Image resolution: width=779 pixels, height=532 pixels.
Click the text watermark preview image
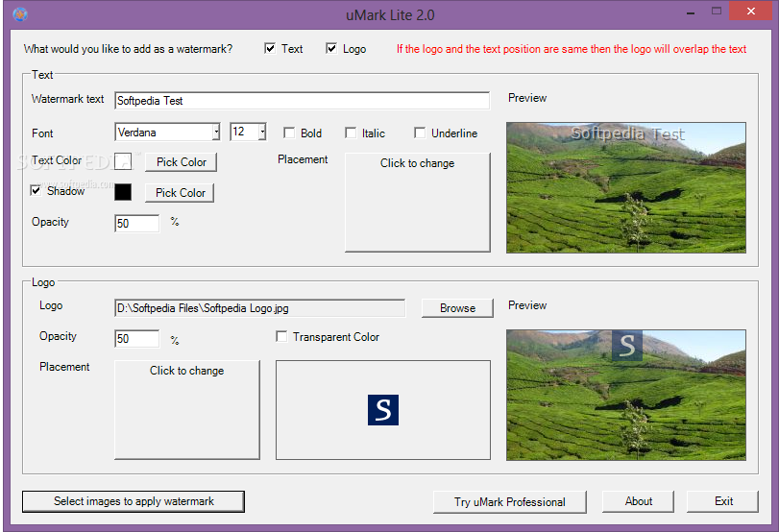click(626, 188)
